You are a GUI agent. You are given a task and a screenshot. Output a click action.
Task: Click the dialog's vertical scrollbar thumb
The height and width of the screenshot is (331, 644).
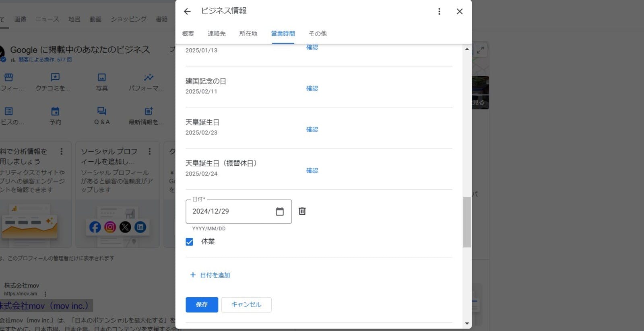click(x=467, y=222)
